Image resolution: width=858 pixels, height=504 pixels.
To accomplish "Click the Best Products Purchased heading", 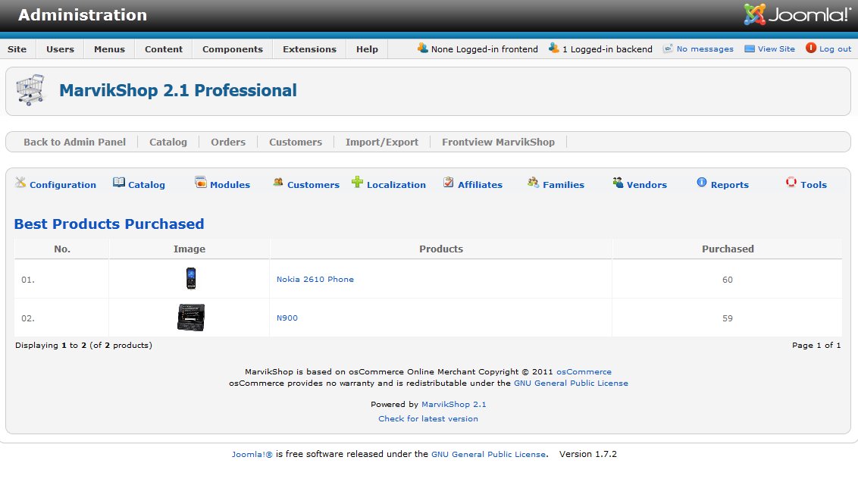I will pos(109,224).
